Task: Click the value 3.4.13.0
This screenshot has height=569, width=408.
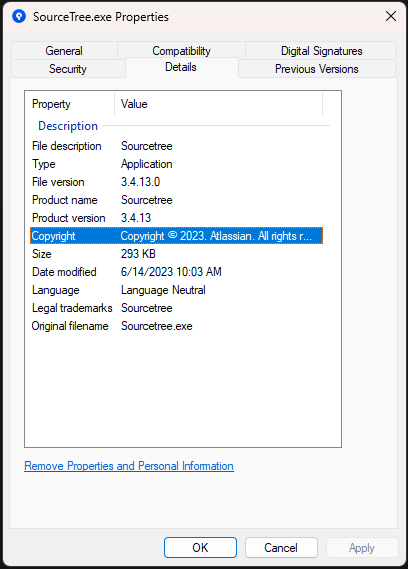Action: point(140,182)
